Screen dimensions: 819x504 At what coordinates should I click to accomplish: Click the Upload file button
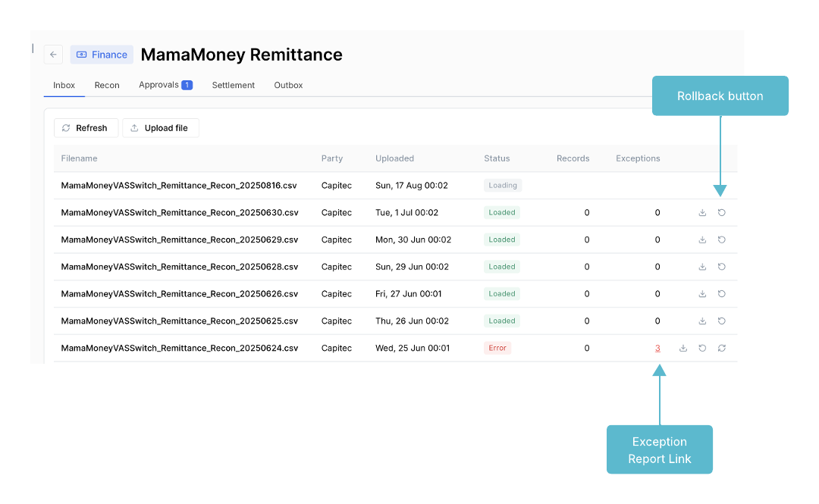click(x=160, y=128)
